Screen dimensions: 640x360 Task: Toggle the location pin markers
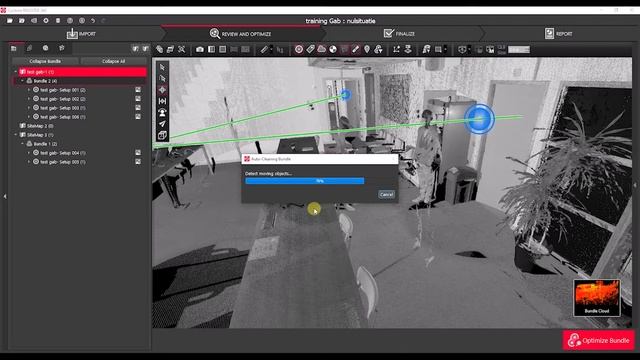coord(367,49)
